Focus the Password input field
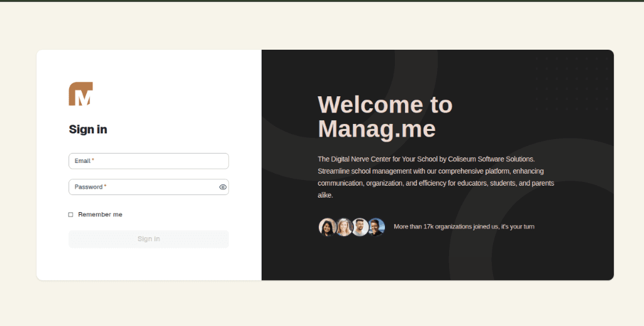Viewport: 644px width, 326px height. click(148, 187)
